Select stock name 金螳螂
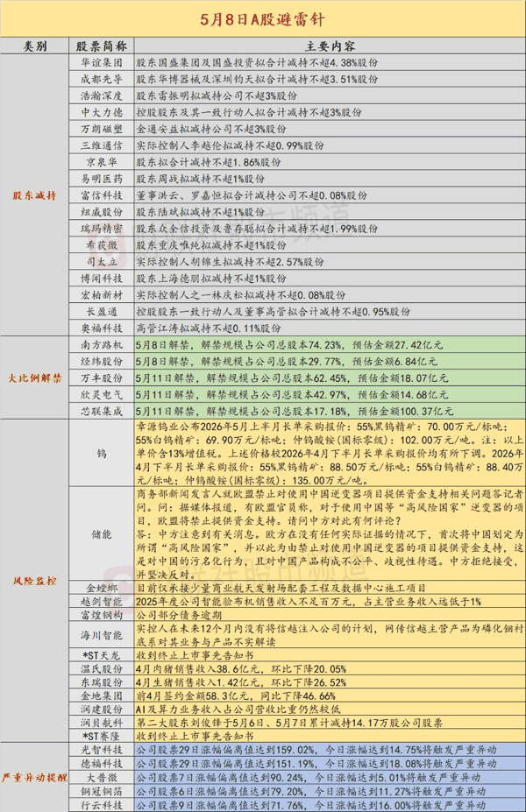 pos(102,588)
